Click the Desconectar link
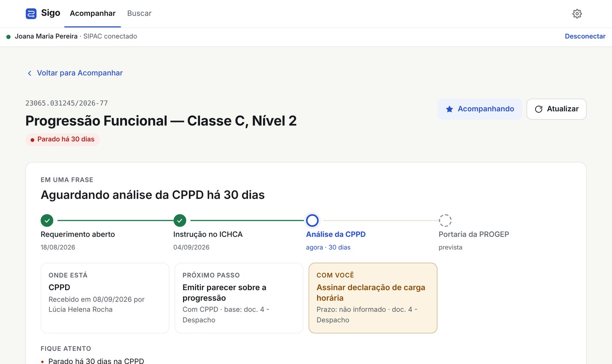 click(x=585, y=36)
